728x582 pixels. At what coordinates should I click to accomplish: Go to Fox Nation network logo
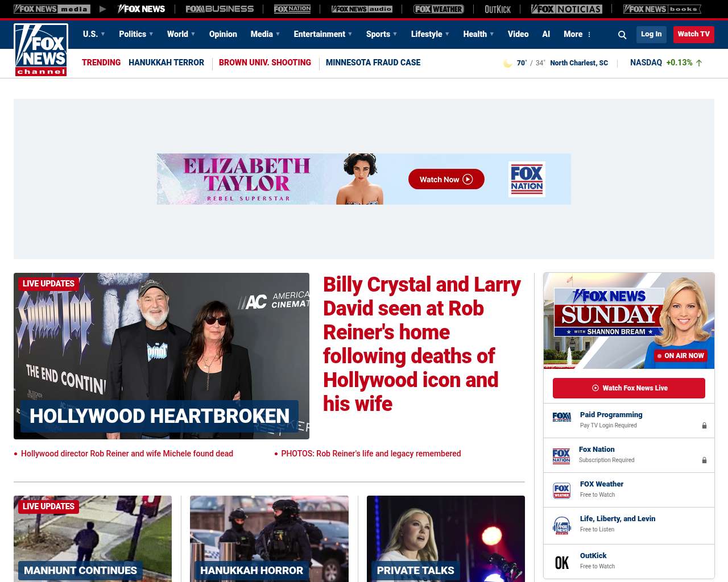[292, 9]
